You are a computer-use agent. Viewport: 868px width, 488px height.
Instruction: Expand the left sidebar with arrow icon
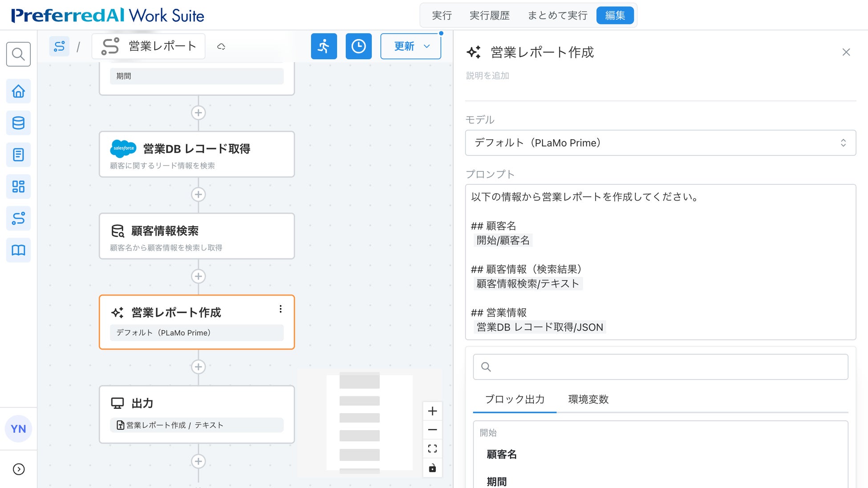19,469
